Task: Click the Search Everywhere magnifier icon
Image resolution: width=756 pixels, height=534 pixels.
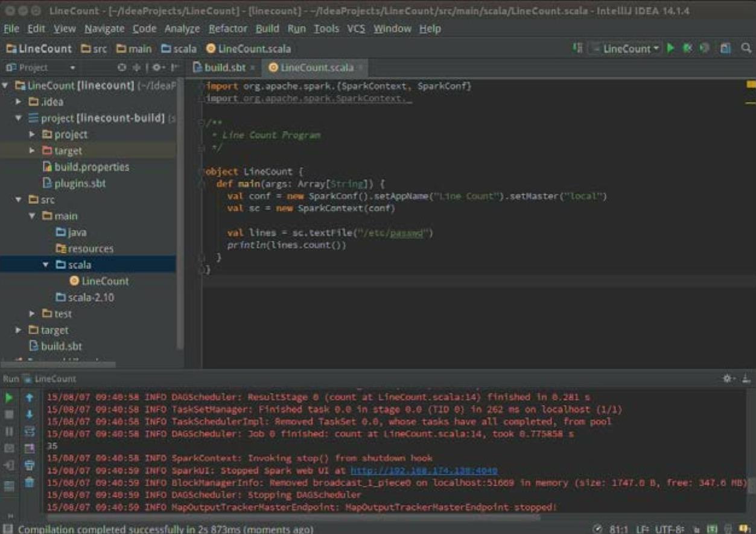Action: (746, 49)
